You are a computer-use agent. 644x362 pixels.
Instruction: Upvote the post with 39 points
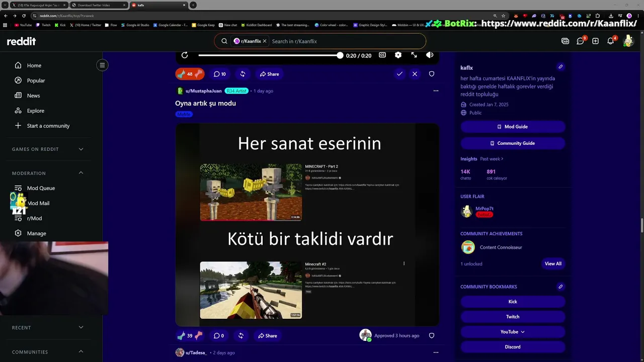point(181,335)
